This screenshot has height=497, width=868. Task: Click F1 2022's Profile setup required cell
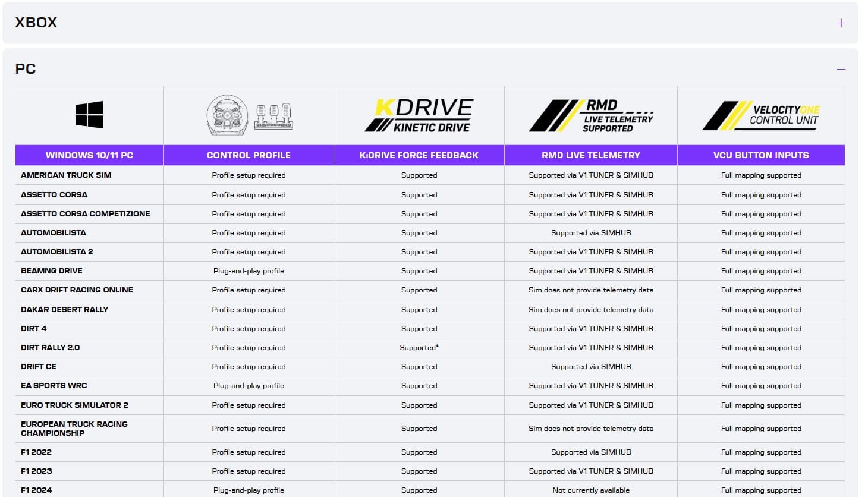coord(249,452)
